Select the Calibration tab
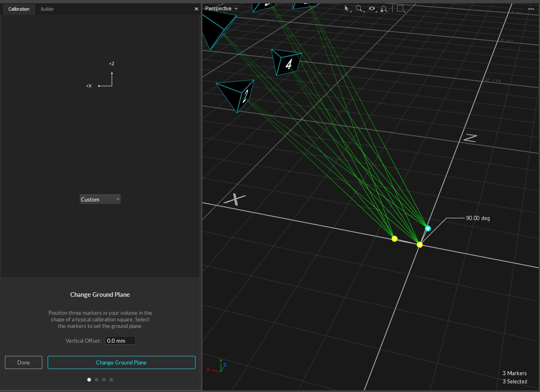This screenshot has height=392, width=540. pos(19,9)
